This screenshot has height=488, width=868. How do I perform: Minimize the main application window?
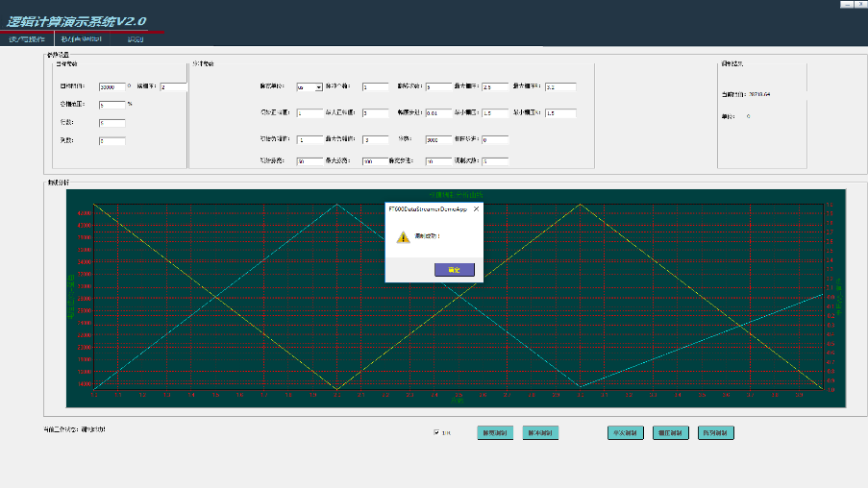[847, 5]
